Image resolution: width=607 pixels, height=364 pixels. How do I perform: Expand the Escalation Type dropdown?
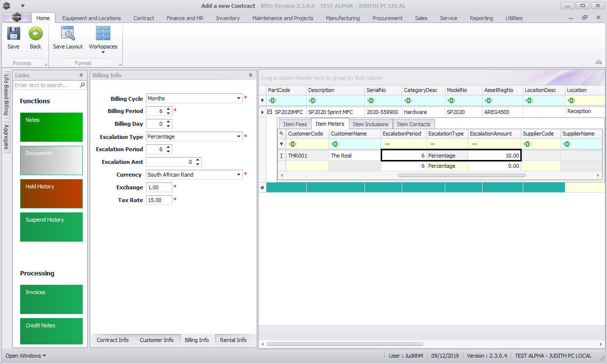pyautogui.click(x=239, y=136)
